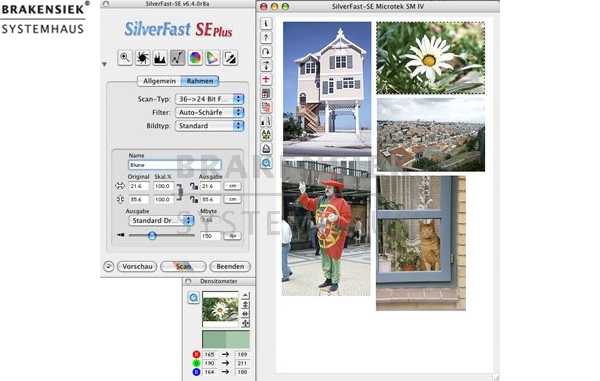The image size is (600, 381).
Task: Open the Bildtyp Standard dropdown
Action: [209, 126]
